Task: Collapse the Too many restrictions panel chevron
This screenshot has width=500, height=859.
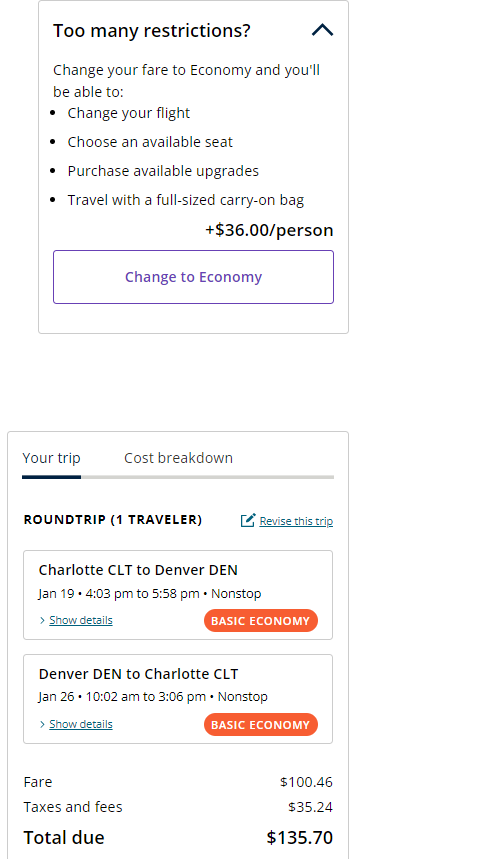Action: coord(323,30)
